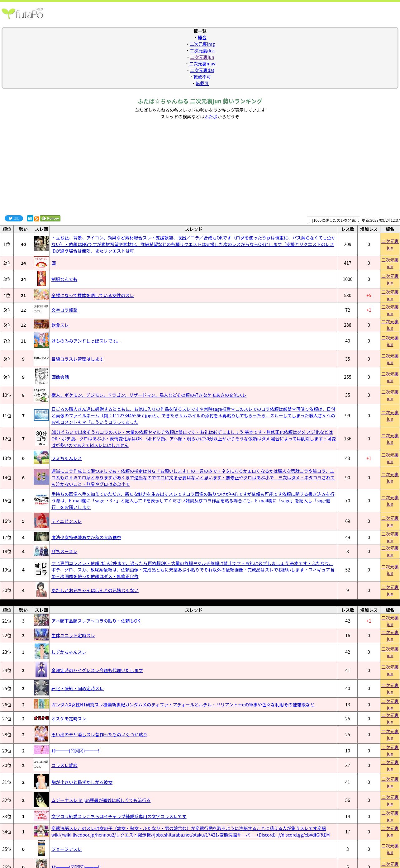The width and height of the screenshot is (400, 868).
Task: Open the 30分コラ thread thumbnail
Action: (x=41, y=439)
